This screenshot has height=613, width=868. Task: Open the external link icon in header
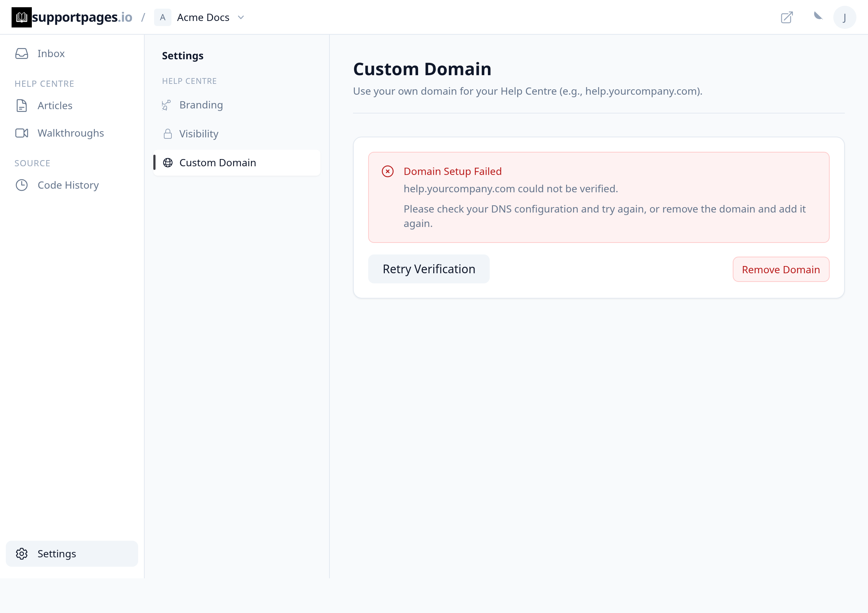(787, 17)
